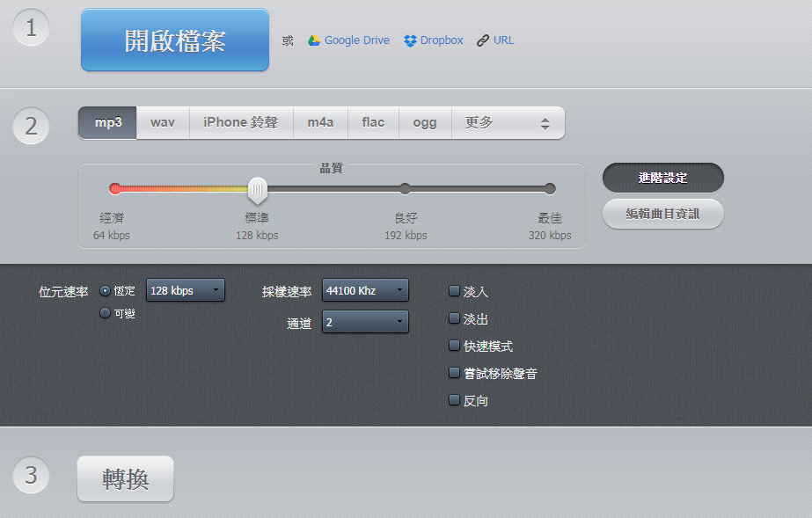Select the ogg format tab
812x518 pixels.
425,122
